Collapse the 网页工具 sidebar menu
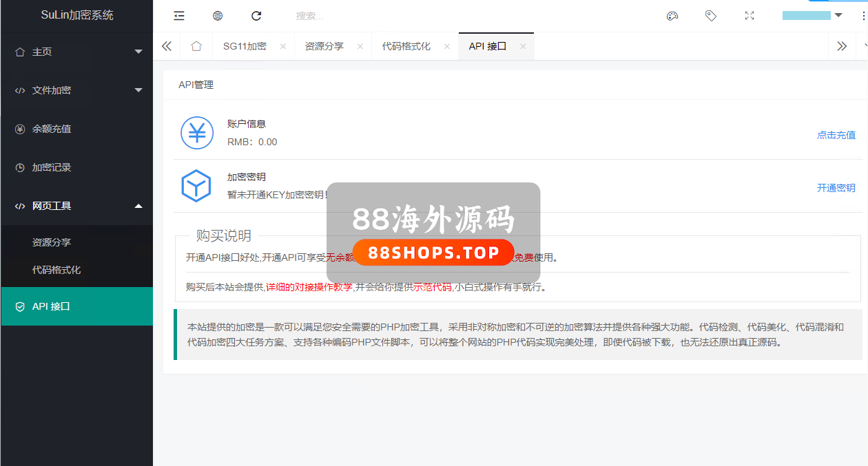This screenshot has width=868, height=466. click(x=76, y=206)
